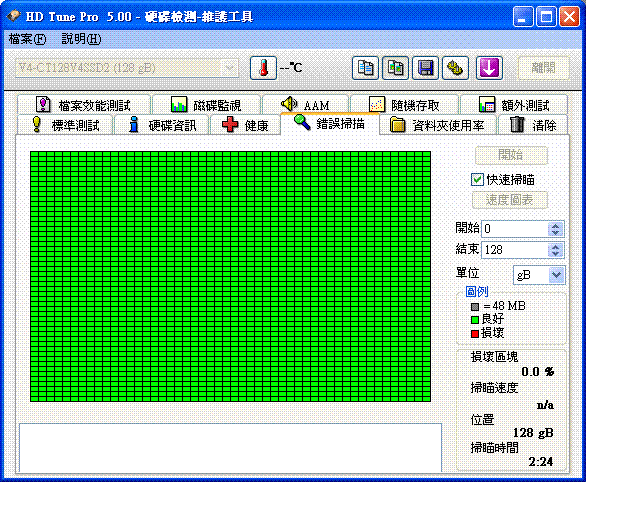Click the n/a scan speed value

(545, 405)
